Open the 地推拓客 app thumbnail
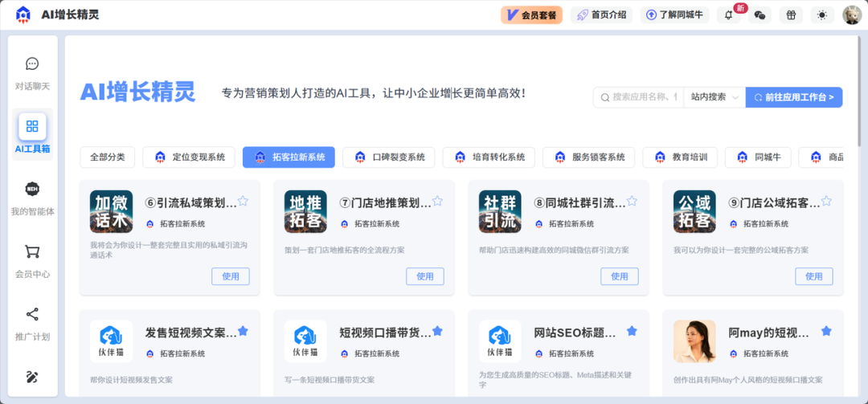This screenshot has height=404, width=868. coord(305,211)
